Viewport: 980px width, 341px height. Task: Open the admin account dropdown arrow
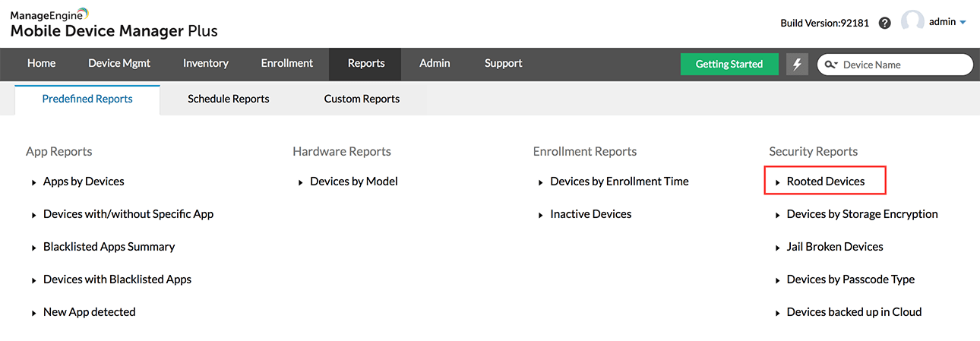963,23
